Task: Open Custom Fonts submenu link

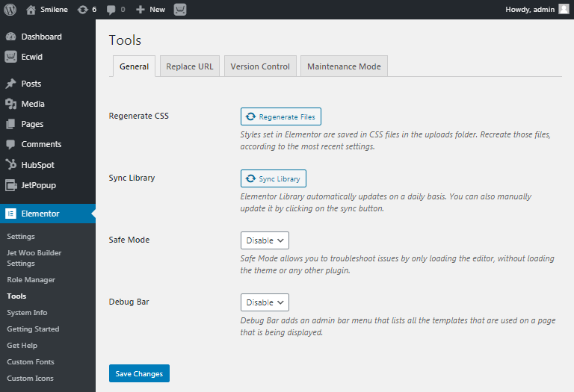Action: click(x=31, y=361)
